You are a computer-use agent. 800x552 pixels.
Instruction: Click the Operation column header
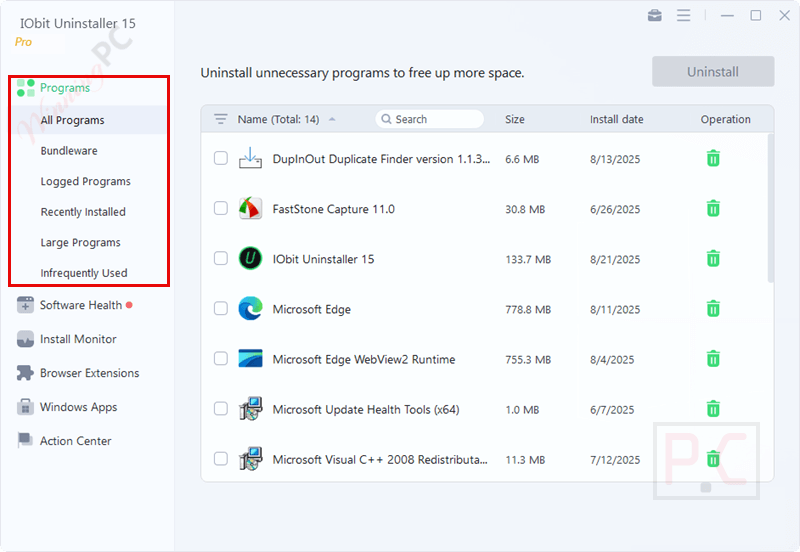(x=725, y=119)
